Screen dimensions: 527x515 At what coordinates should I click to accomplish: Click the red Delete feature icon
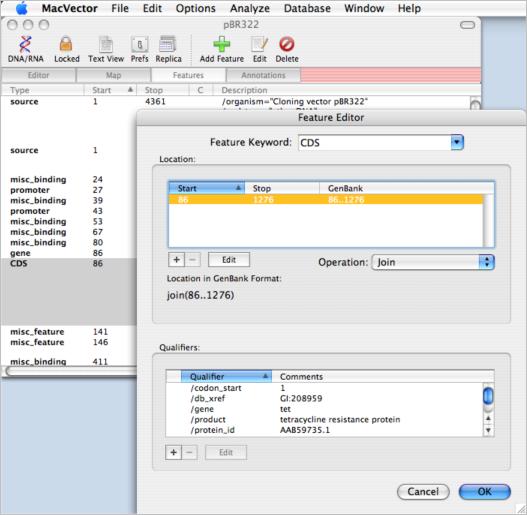(x=287, y=44)
